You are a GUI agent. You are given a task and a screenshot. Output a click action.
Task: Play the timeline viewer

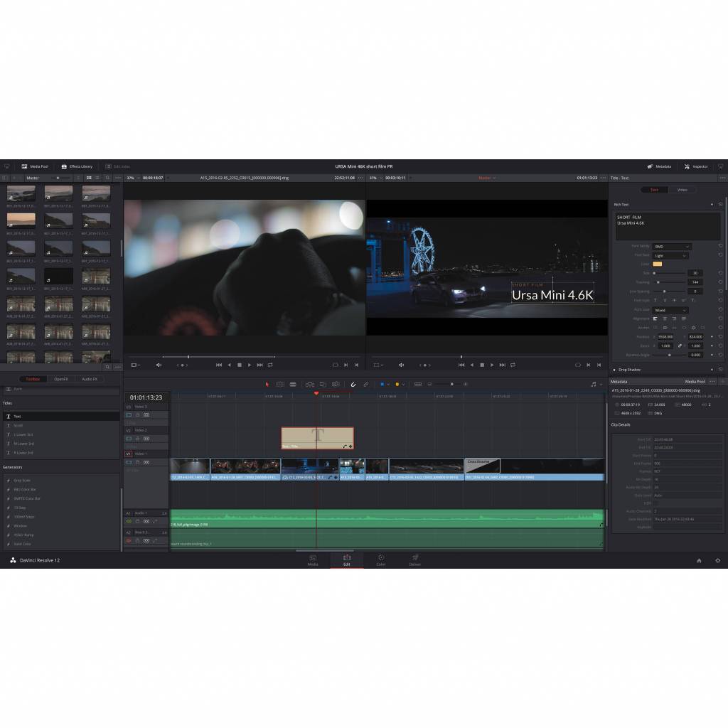tap(492, 365)
